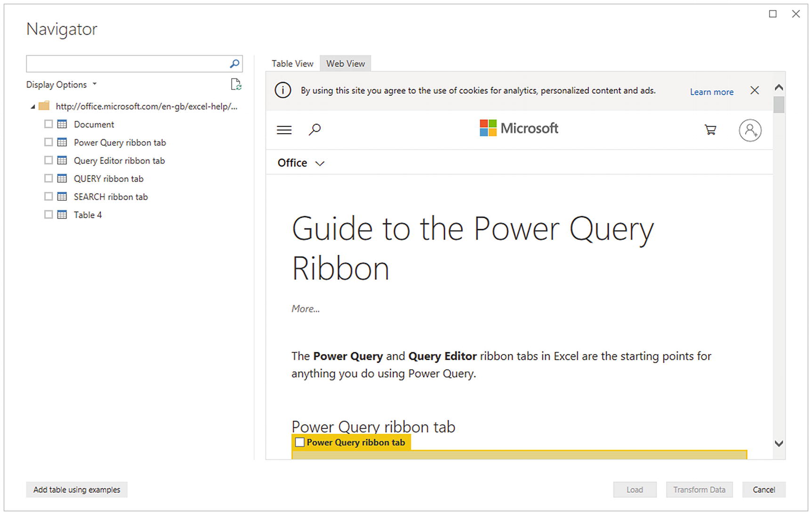Click the Power Query ribbon tab section heading
Image resolution: width=812 pixels, height=515 pixels.
pos(373,427)
